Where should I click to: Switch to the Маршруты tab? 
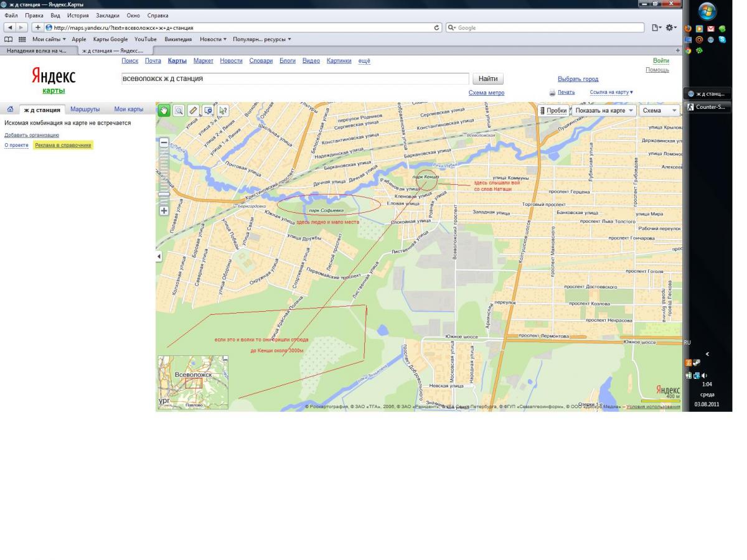[x=85, y=110]
